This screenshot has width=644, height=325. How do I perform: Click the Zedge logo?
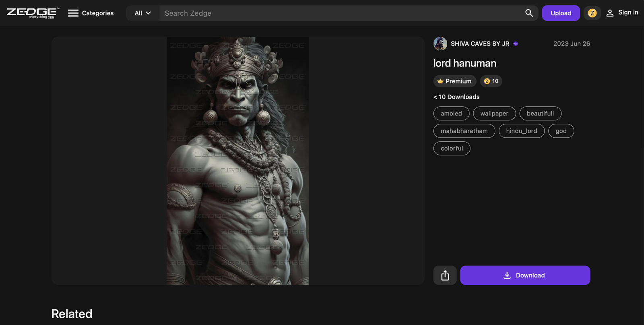[x=33, y=13]
